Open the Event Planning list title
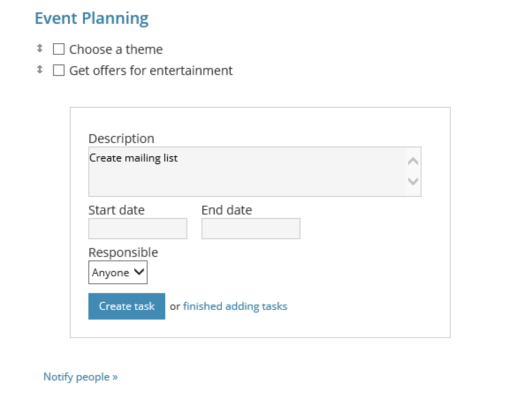This screenshot has height=399, width=532. point(91,19)
